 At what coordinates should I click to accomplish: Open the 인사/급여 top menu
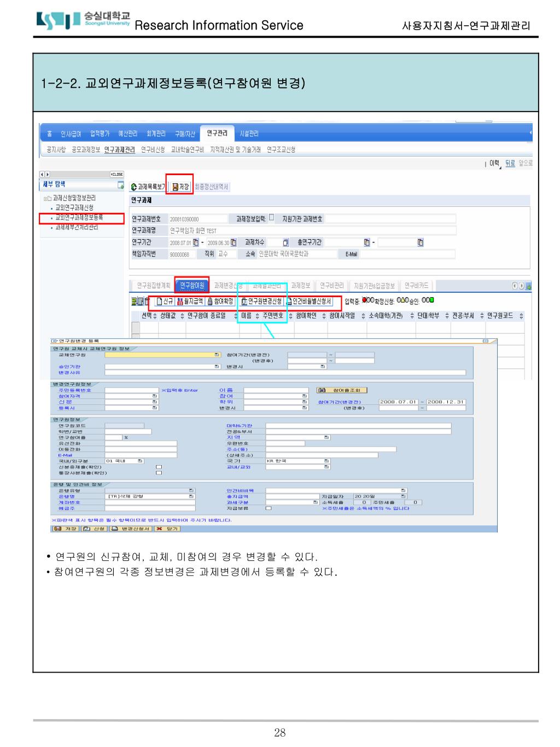point(70,134)
